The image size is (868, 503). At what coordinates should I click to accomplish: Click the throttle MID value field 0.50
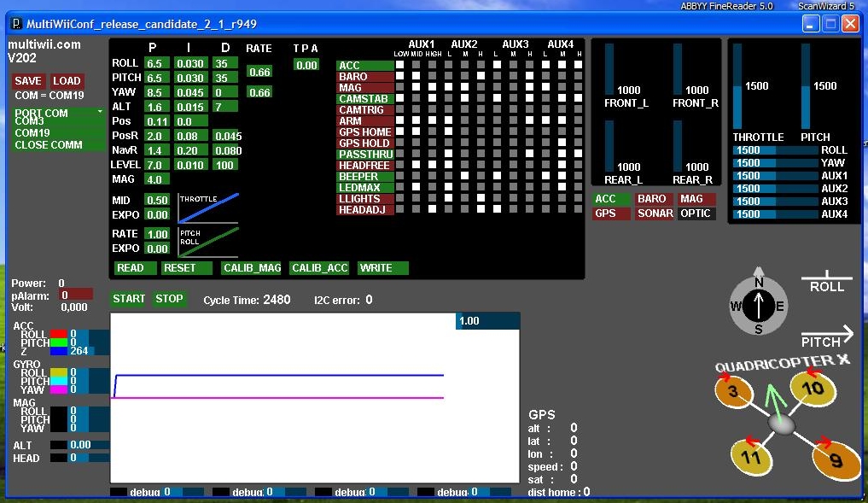pos(157,200)
